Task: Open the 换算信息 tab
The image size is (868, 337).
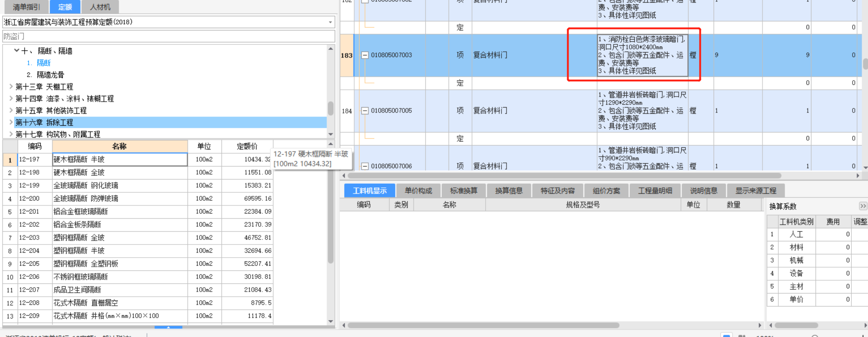Action: tap(509, 191)
